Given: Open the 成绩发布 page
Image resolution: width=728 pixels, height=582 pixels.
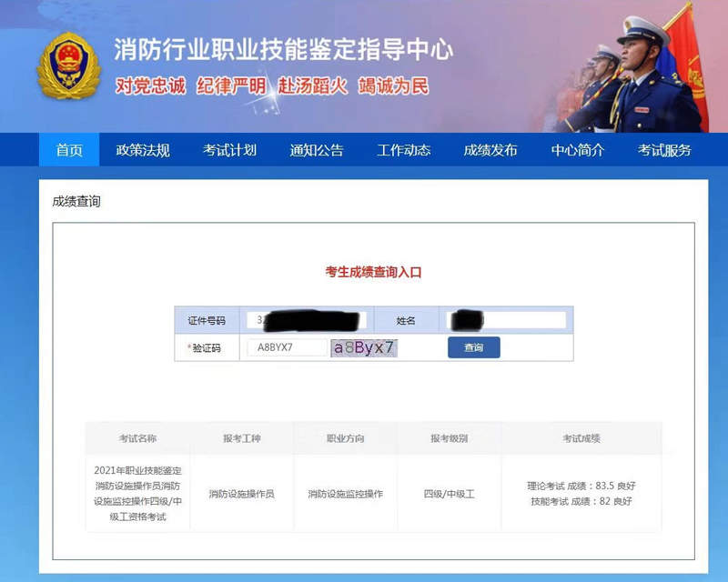Looking at the screenshot, I should pyautogui.click(x=490, y=150).
